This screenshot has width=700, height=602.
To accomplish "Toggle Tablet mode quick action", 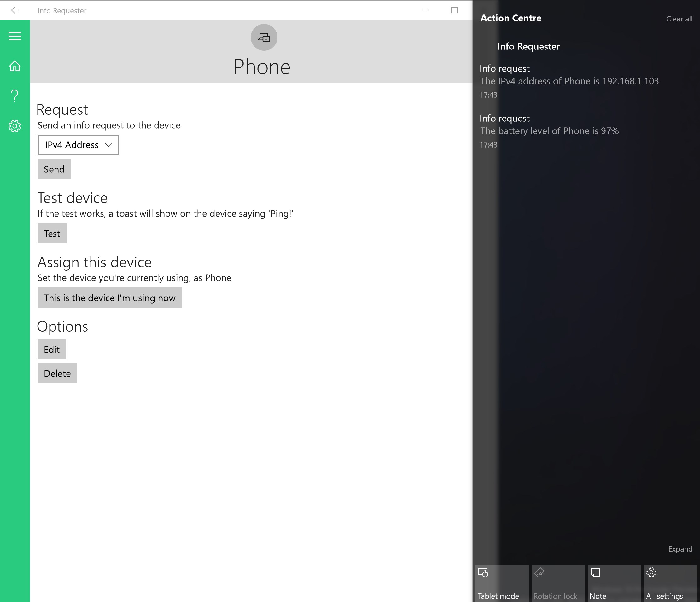I will click(x=502, y=583).
